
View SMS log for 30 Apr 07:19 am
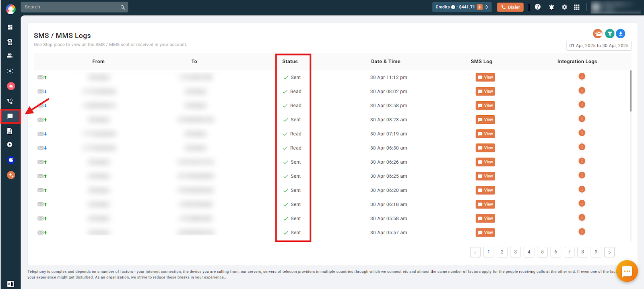click(x=485, y=134)
